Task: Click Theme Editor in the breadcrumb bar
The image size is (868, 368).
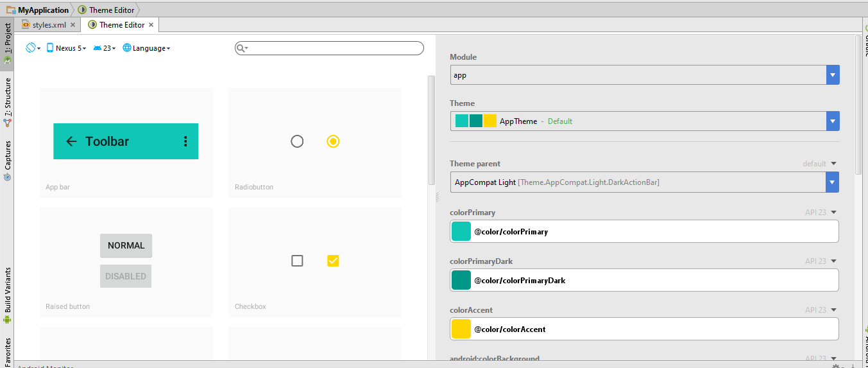Action: [x=112, y=10]
